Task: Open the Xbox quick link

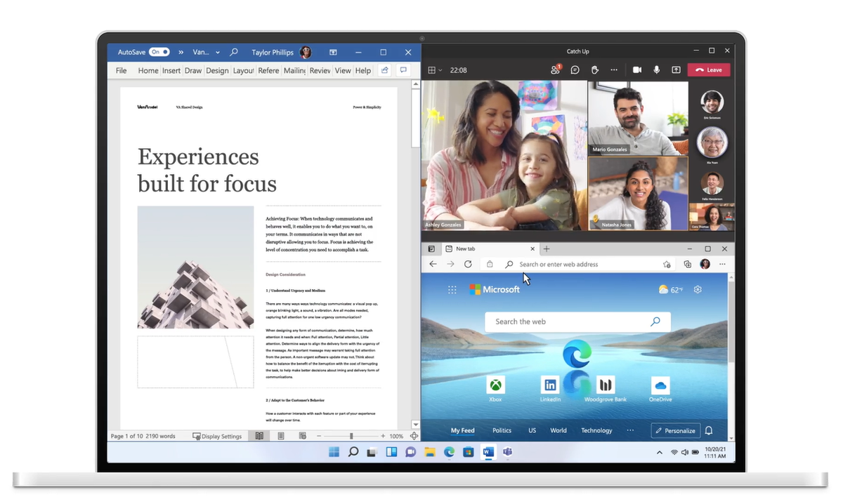Action: pos(496,389)
